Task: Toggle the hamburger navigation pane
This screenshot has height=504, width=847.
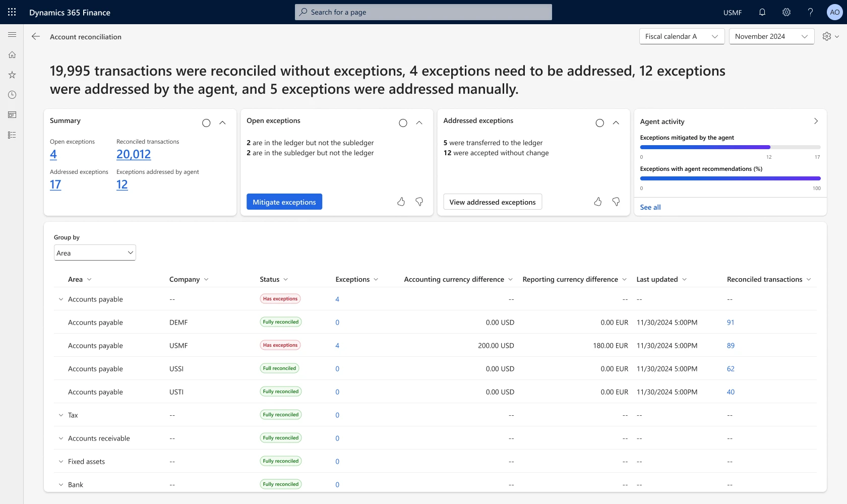Action: pyautogui.click(x=12, y=35)
